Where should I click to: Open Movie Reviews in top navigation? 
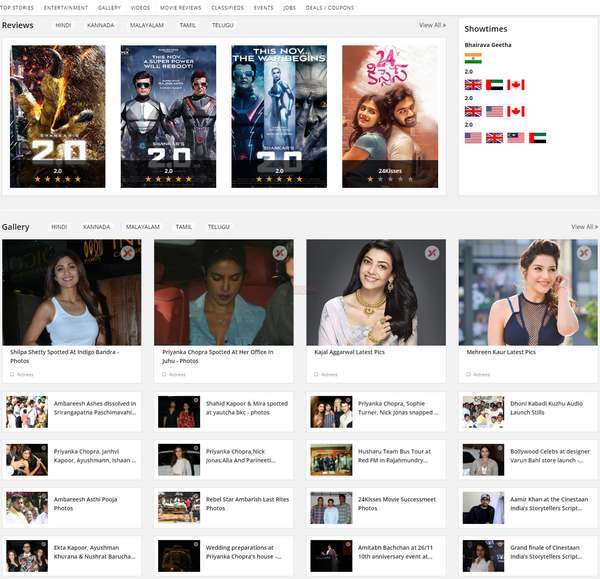[x=180, y=7]
